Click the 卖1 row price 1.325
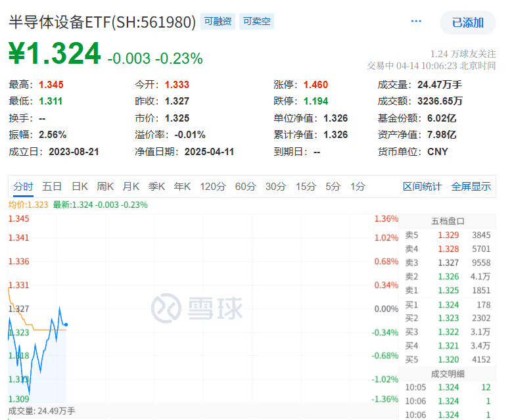 tap(448, 291)
